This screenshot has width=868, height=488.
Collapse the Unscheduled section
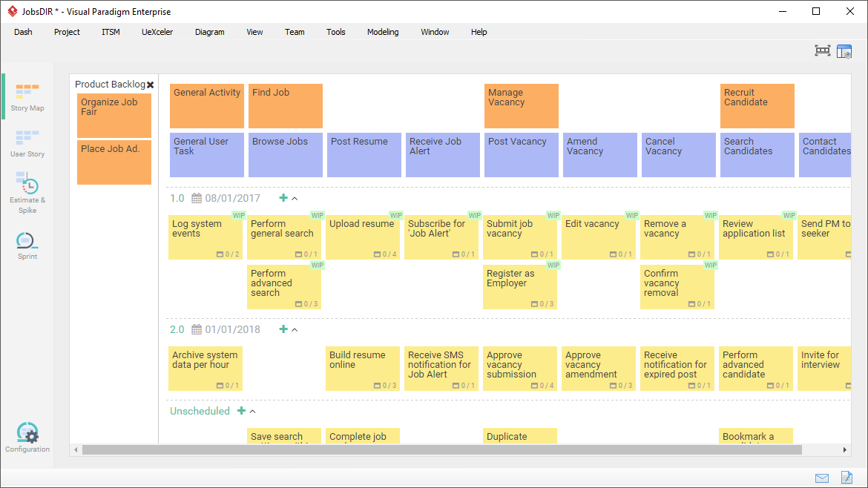(252, 411)
